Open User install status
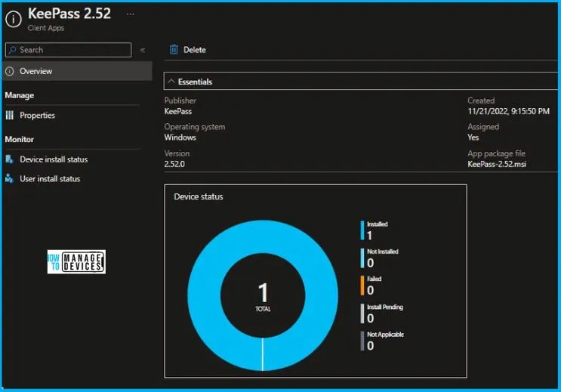The height and width of the screenshot is (392, 561). coord(50,179)
